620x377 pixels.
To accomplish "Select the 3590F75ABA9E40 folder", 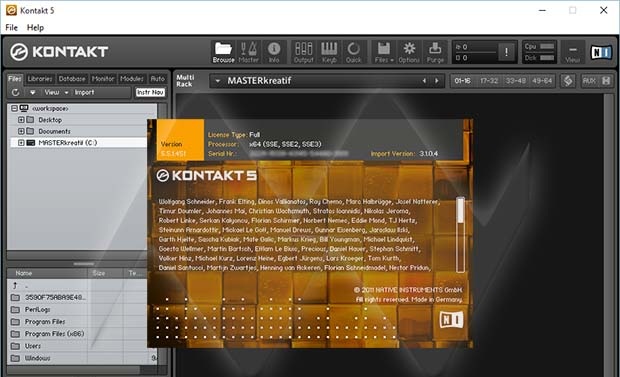I will click(55, 297).
